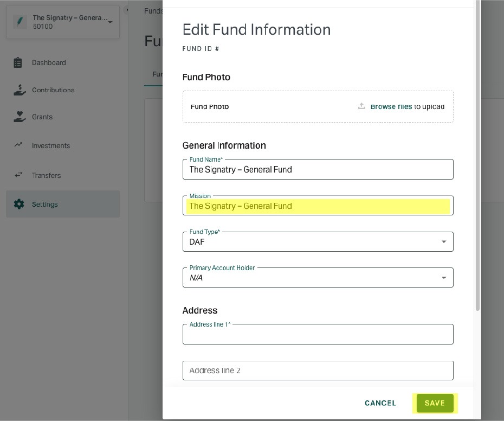Open the Fund Type dropdown

pyautogui.click(x=318, y=242)
